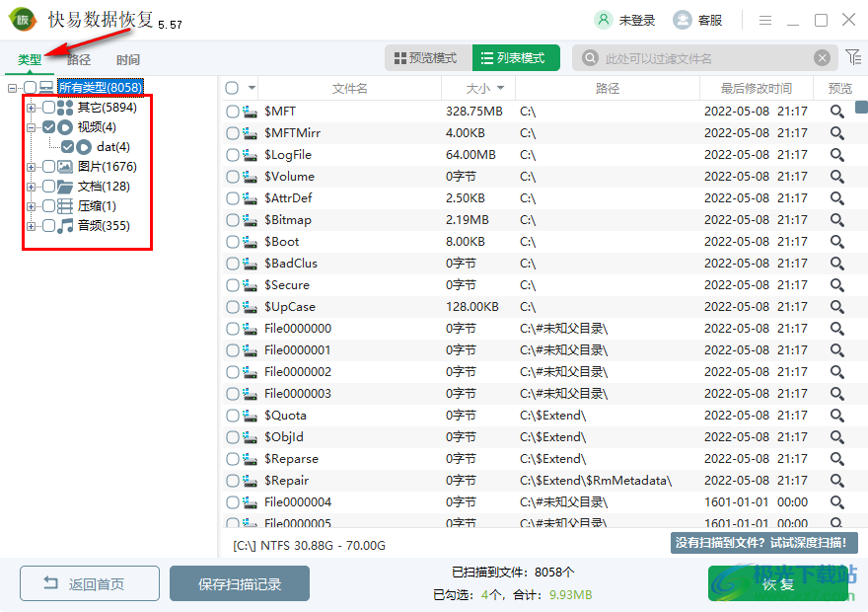Switch to the 时间 tab
Screen dimensions: 868x612
128,60
